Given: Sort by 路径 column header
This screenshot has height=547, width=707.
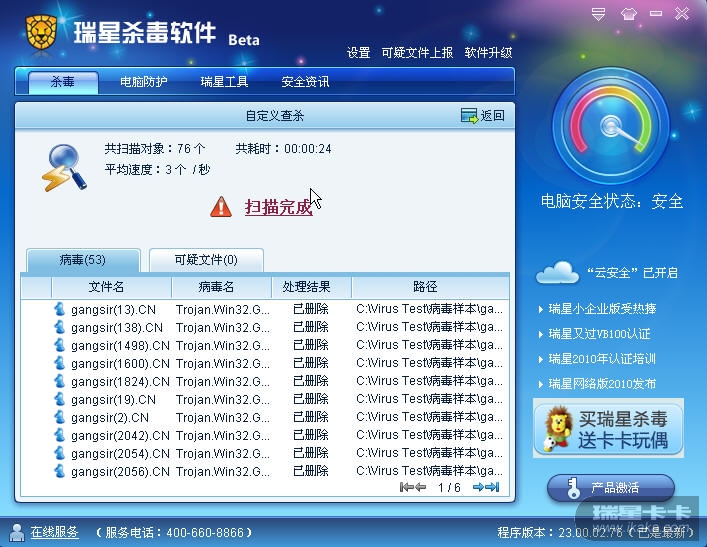Looking at the screenshot, I should (x=430, y=287).
